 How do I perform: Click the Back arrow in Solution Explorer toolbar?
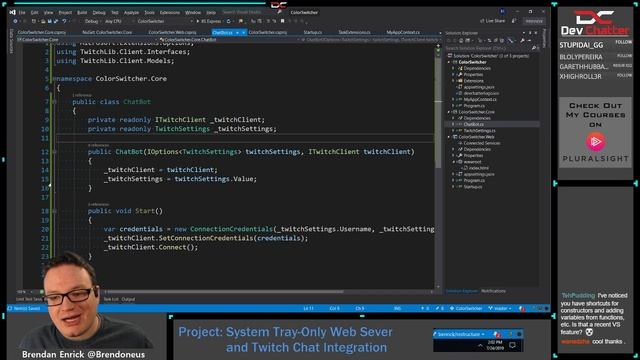[x=449, y=40]
